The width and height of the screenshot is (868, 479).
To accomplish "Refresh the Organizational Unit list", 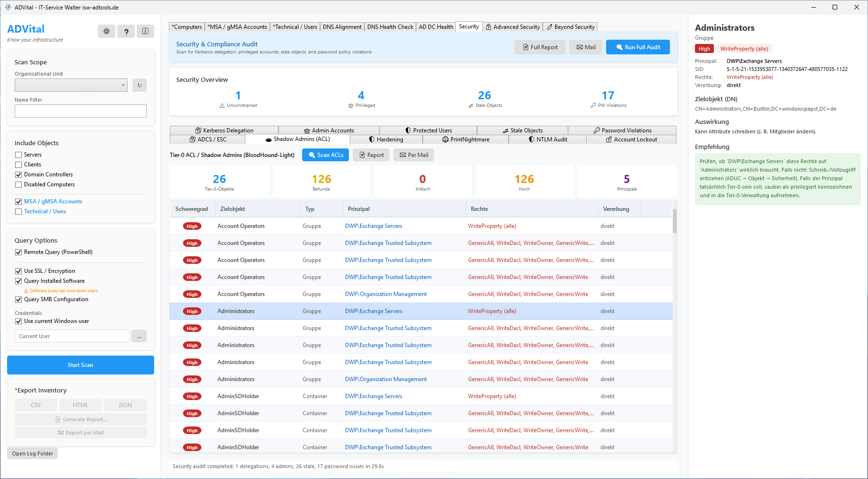I will point(139,85).
